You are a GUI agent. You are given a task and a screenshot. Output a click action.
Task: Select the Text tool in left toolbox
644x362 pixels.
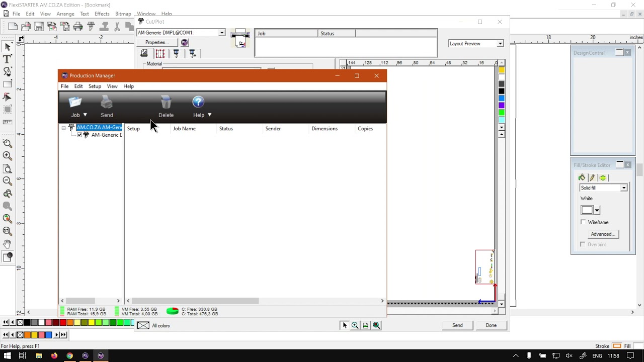8,59
